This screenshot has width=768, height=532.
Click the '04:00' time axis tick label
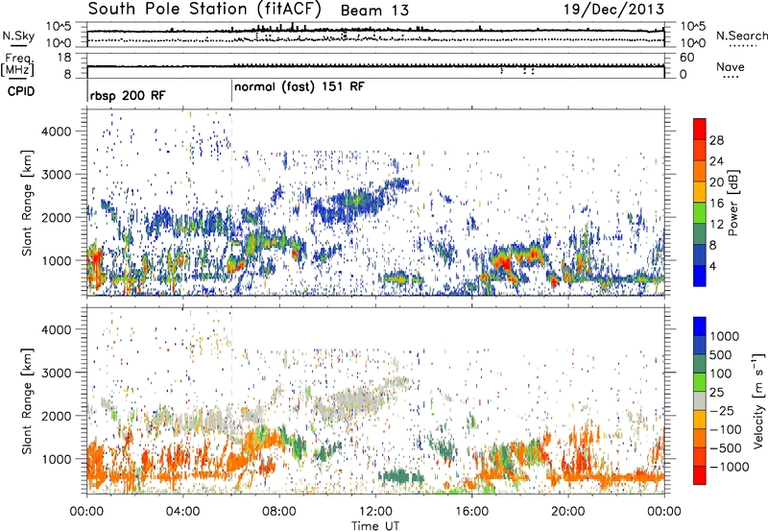coord(182,512)
